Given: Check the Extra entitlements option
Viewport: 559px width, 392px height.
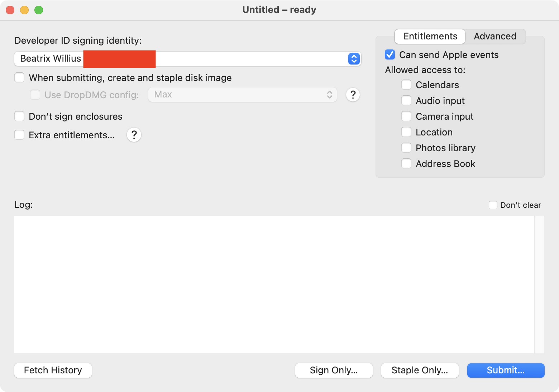Looking at the screenshot, I should pyautogui.click(x=19, y=135).
